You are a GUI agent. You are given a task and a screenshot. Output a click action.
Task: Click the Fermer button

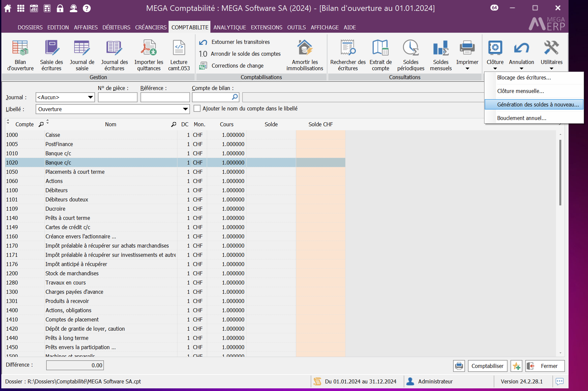click(x=545, y=366)
